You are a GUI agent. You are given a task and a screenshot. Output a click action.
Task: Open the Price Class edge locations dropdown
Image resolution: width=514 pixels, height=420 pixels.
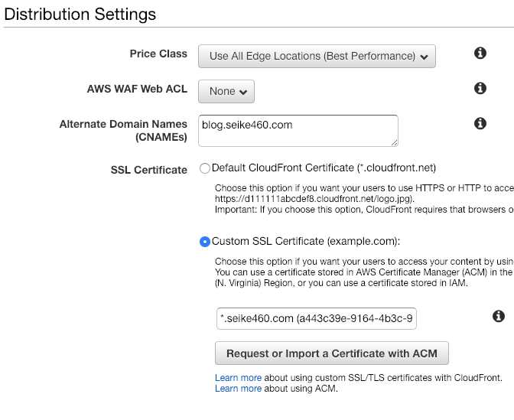317,56
